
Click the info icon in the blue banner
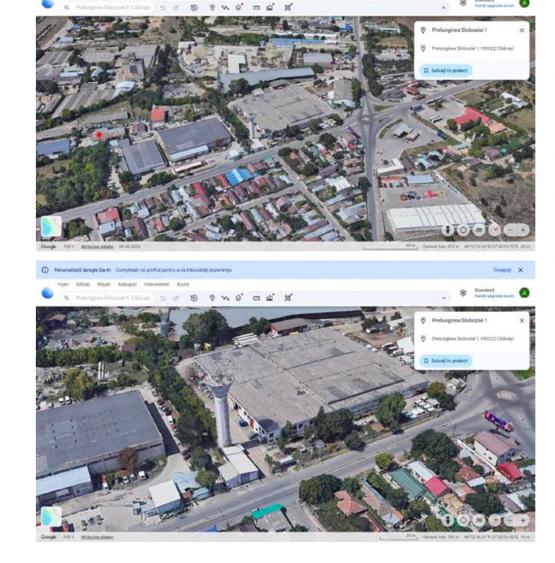click(45, 270)
